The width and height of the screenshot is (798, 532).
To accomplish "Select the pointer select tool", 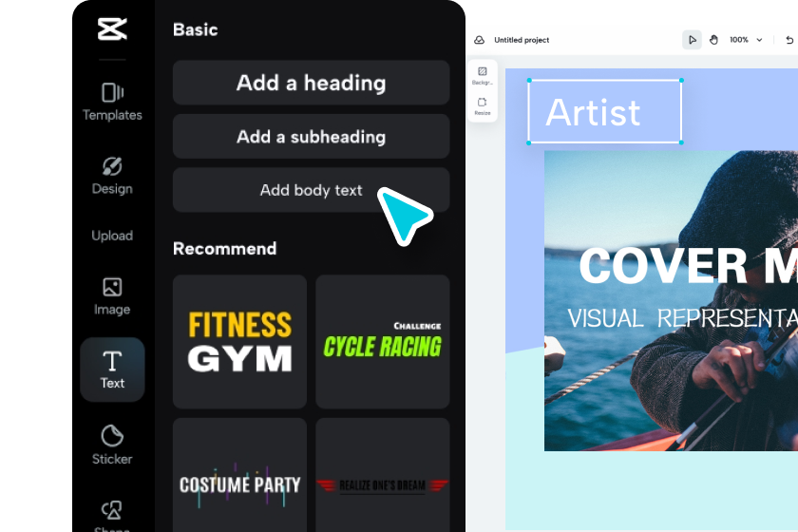I will coord(692,40).
